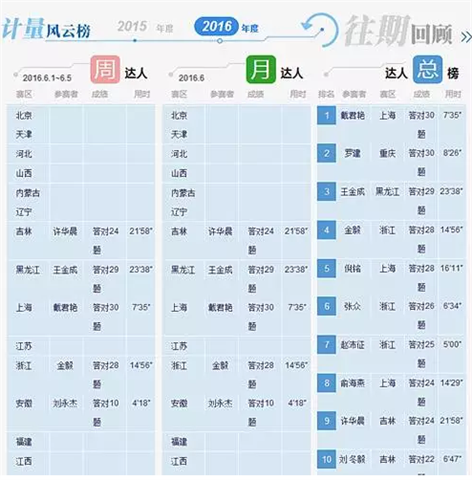The width and height of the screenshot is (472, 480).
Task: Click the 2016 timeline dot marker
Action: (x=220, y=41)
